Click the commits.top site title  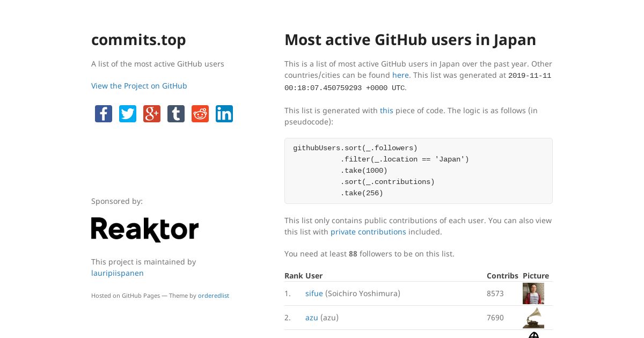tap(138, 40)
